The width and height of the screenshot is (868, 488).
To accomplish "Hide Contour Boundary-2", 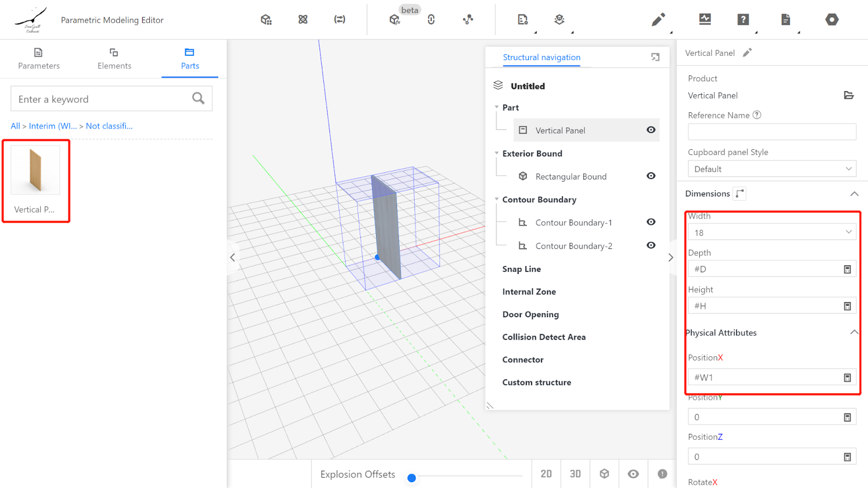I will pos(651,246).
